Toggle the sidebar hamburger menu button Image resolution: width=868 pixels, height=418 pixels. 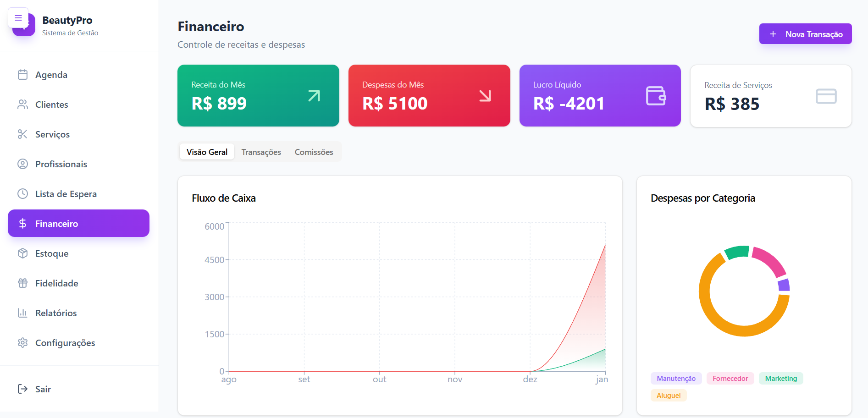(x=18, y=18)
